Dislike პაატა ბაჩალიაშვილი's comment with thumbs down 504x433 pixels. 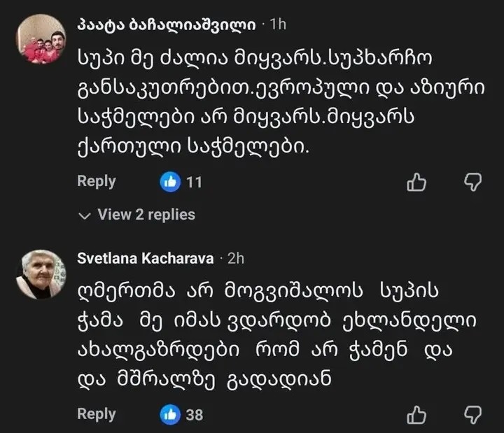[x=473, y=183]
